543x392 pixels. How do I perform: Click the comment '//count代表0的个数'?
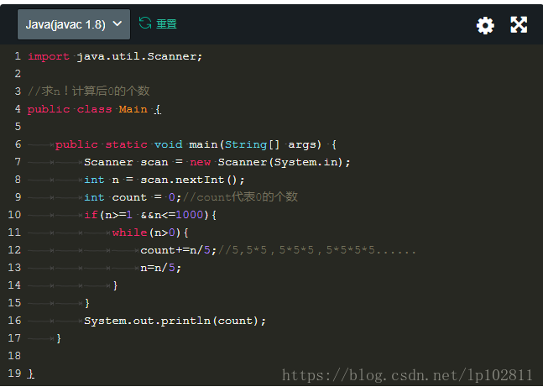tap(240, 197)
